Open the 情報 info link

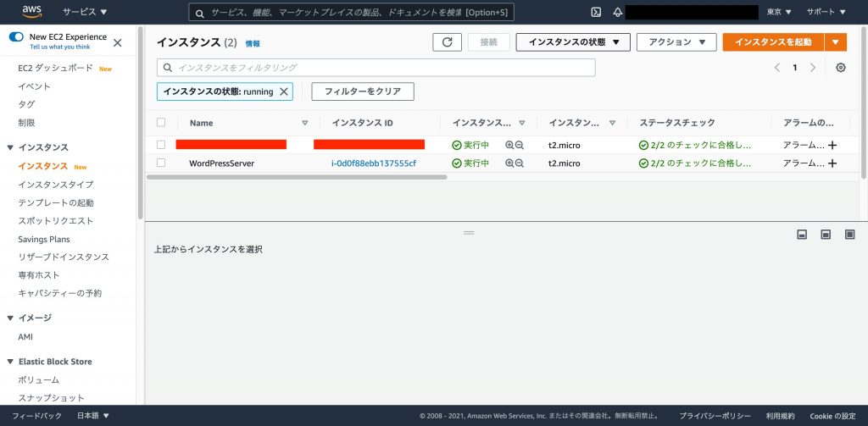253,44
